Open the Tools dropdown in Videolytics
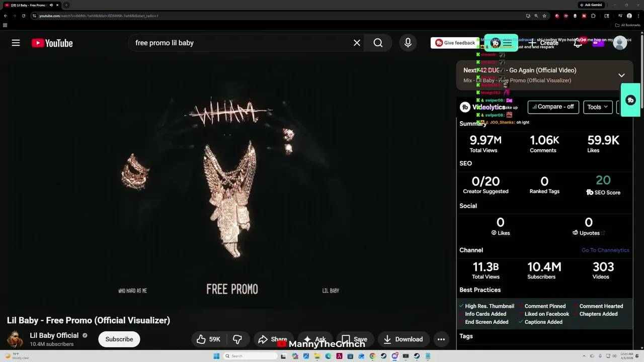Screen dimensions: 644x362 (598, 107)
